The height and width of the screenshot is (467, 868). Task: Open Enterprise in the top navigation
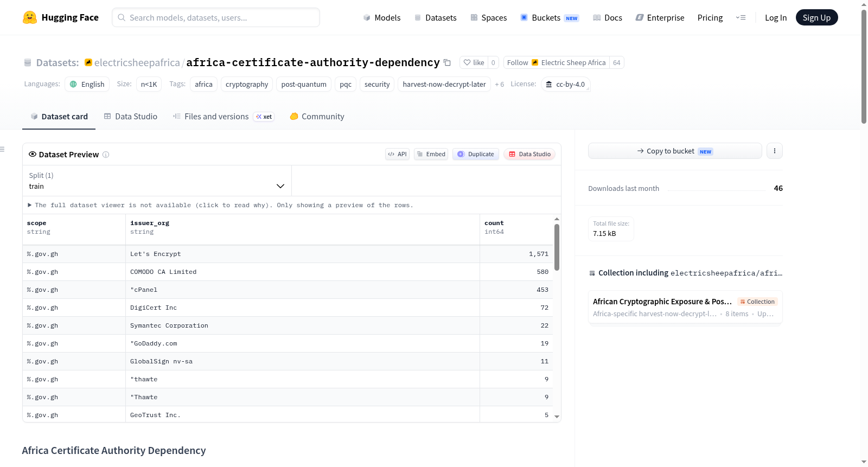pos(660,17)
